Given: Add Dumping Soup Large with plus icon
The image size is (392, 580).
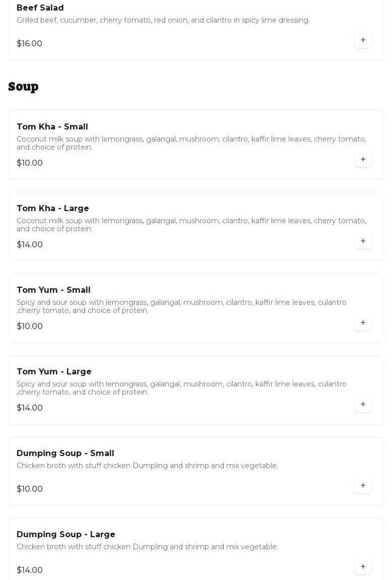Looking at the screenshot, I should (363, 566).
